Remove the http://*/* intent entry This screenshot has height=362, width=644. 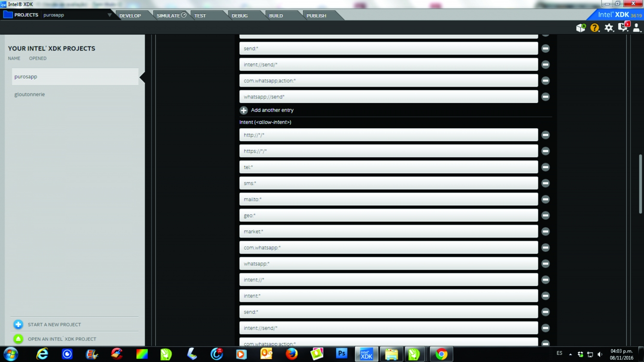pyautogui.click(x=545, y=135)
